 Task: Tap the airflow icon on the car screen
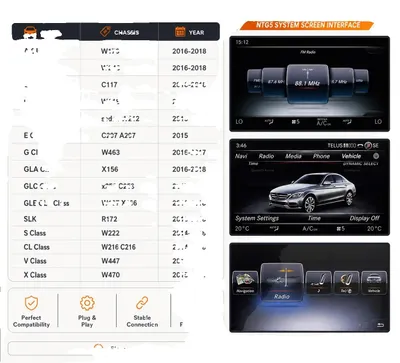point(274,229)
